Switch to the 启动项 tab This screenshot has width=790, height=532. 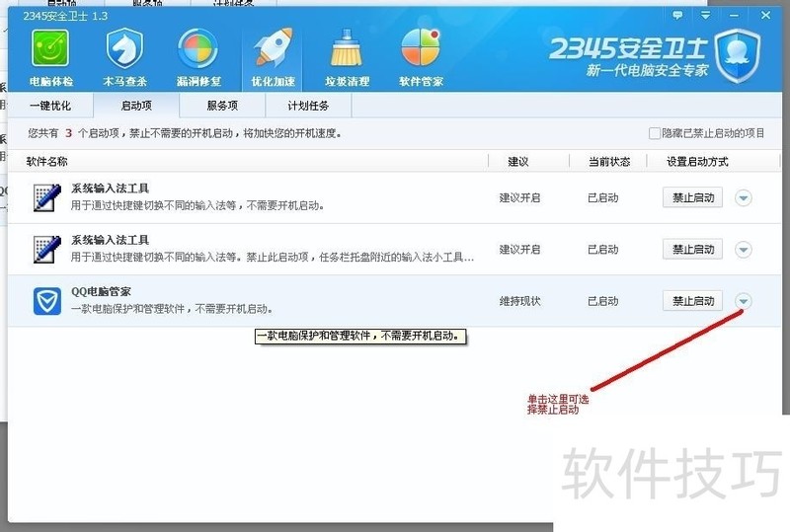coord(136,106)
